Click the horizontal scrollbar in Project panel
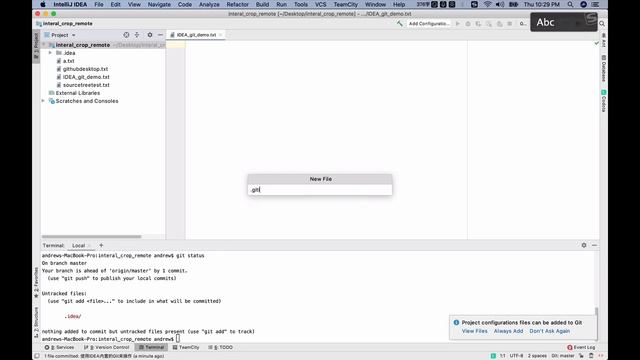 click(91, 236)
